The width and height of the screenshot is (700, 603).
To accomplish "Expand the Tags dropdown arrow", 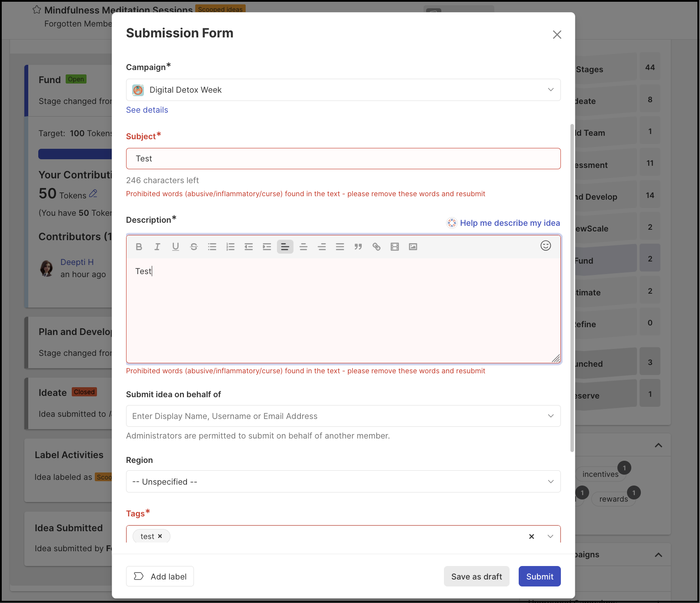I will point(550,536).
